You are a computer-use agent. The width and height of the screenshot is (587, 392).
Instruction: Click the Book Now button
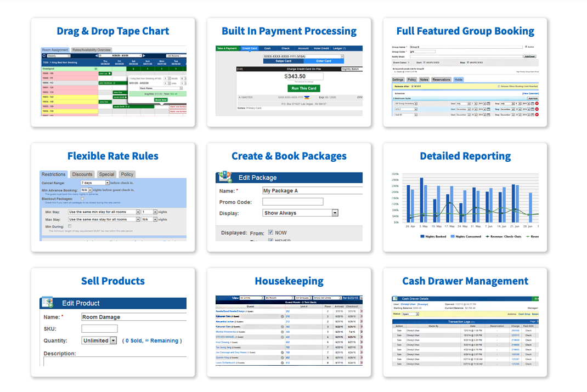tap(161, 100)
